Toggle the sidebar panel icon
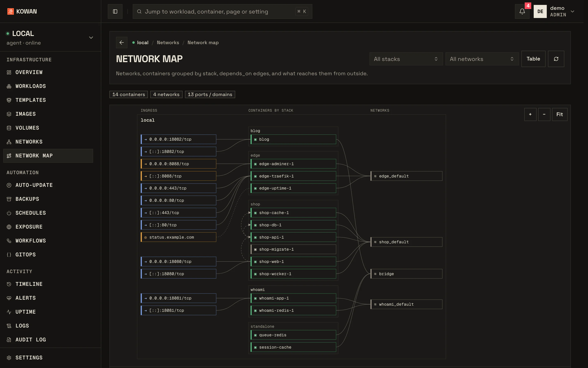 (115, 11)
